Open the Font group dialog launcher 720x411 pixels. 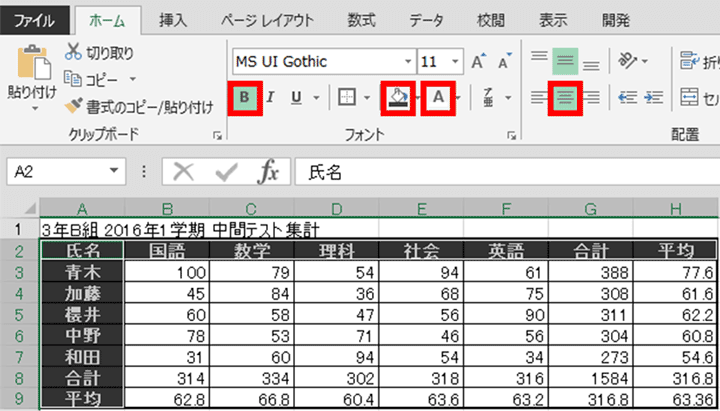[x=510, y=135]
